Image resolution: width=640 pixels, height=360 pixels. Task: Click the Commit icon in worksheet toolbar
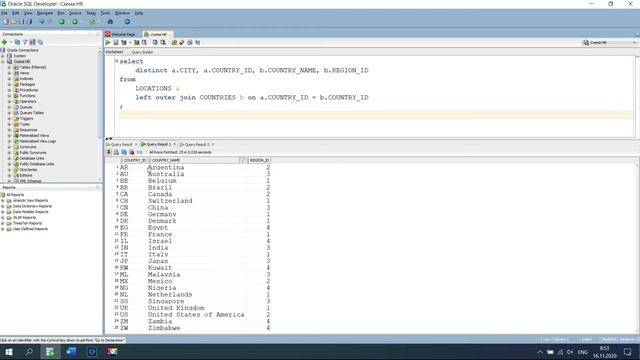click(155, 42)
